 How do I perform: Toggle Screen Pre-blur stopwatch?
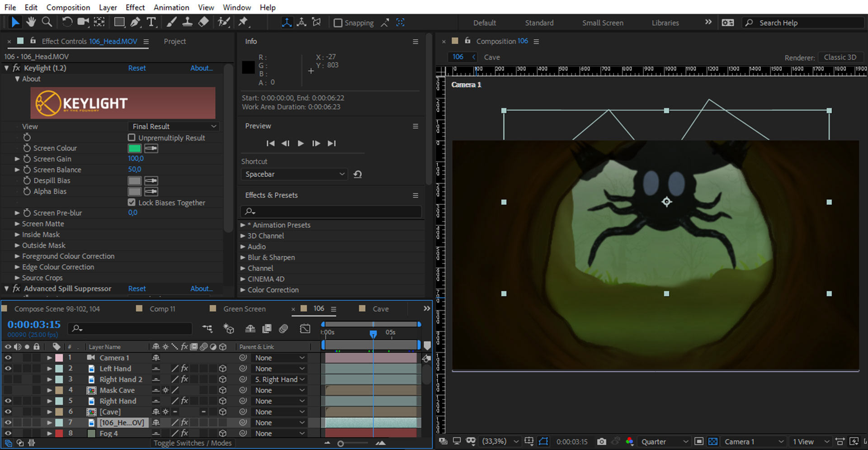[27, 213]
